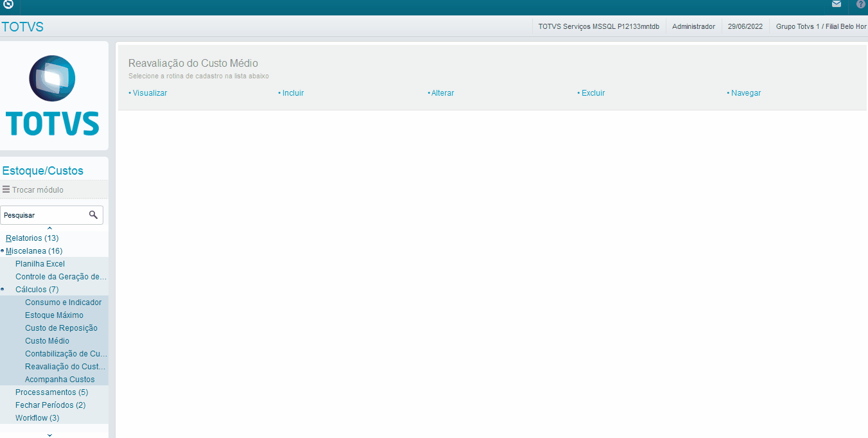
Task: Click the Visualizar link
Action: pos(150,93)
